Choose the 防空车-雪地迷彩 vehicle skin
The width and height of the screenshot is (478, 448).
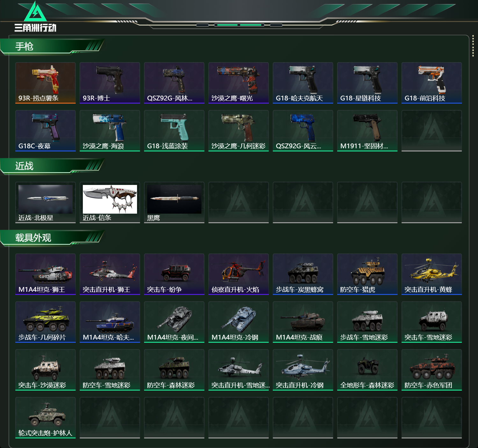pyautogui.click(x=110, y=370)
